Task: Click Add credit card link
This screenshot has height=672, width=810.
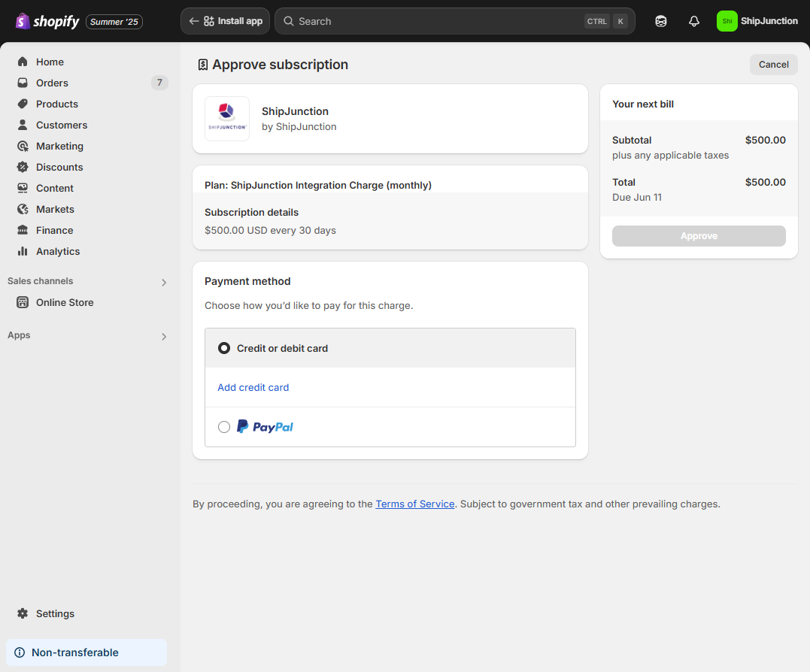Action: (253, 388)
